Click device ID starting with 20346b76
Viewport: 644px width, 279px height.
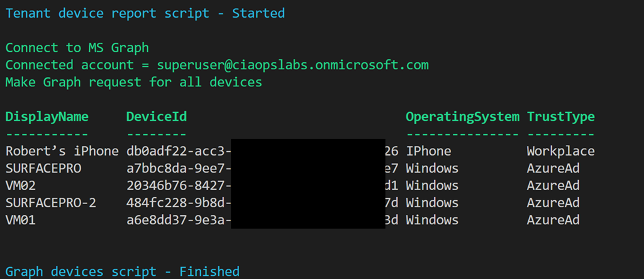point(179,186)
